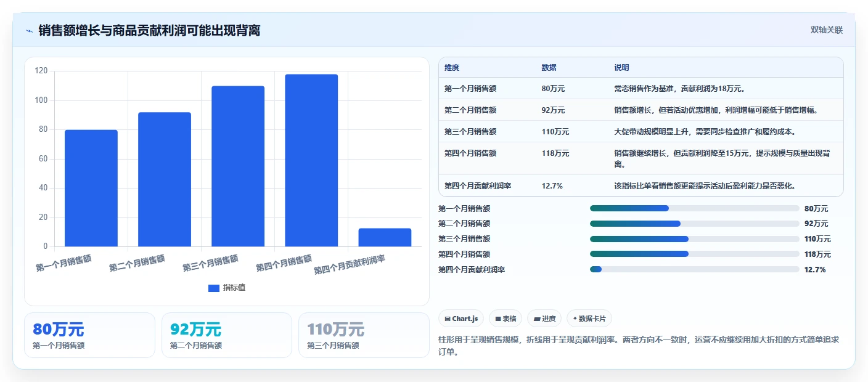Click the lightning icon beside the card title
Screen dimensions: 868x382
click(x=29, y=31)
